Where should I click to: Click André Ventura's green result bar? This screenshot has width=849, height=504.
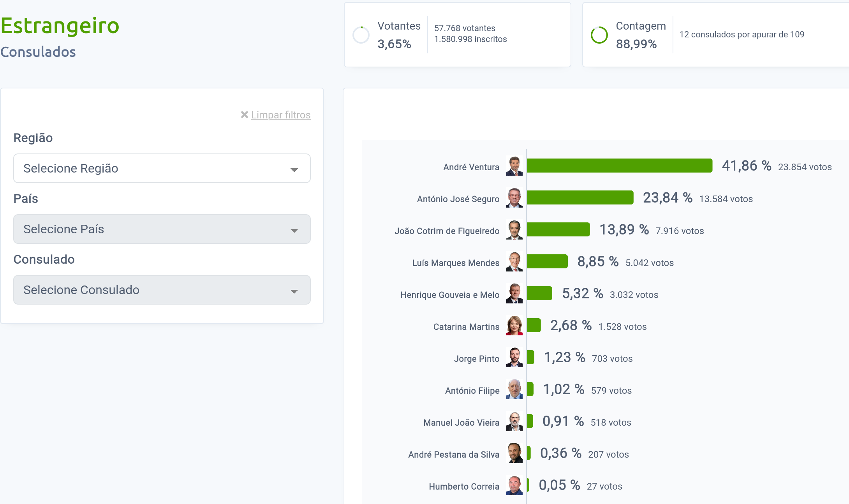[619, 166]
